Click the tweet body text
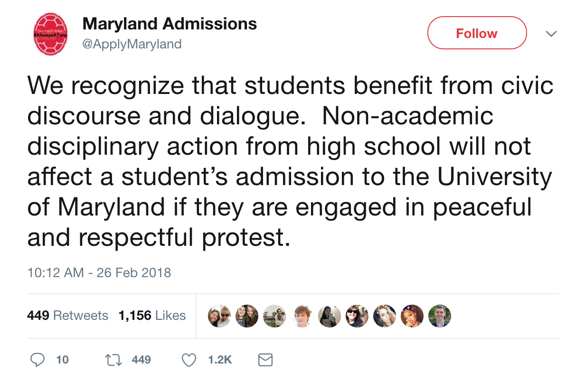The height and width of the screenshot is (392, 585). [x=290, y=161]
